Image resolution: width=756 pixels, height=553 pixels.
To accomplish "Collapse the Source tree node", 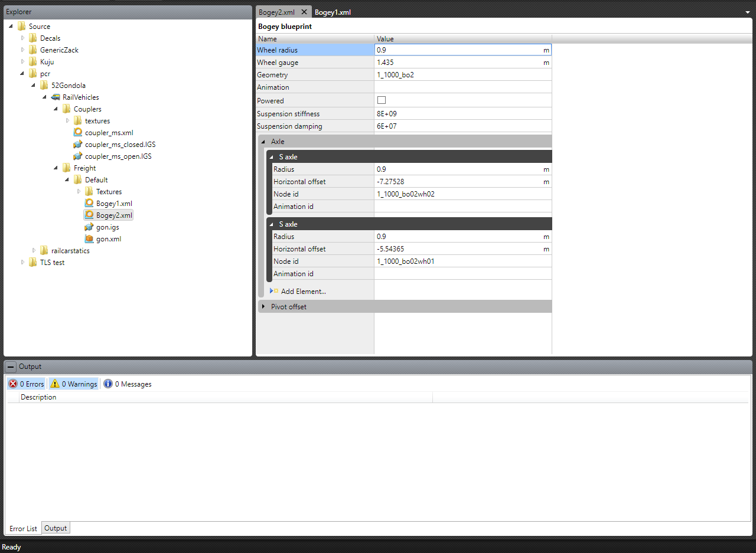I will [x=12, y=27].
